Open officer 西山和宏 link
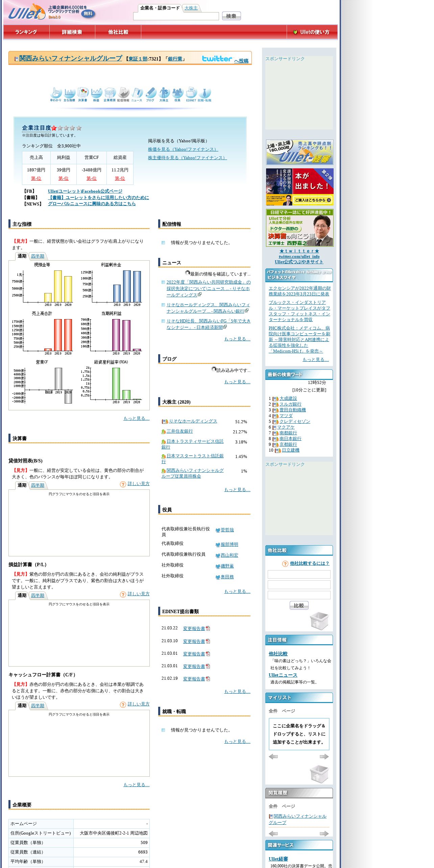Screen dimensions: 434x868 tap(229, 555)
